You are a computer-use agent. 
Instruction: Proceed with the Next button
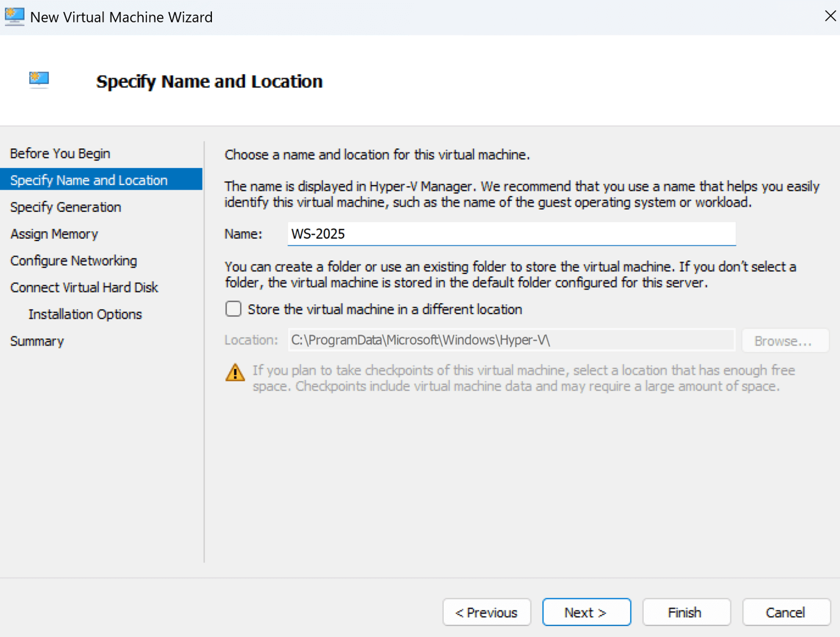586,612
